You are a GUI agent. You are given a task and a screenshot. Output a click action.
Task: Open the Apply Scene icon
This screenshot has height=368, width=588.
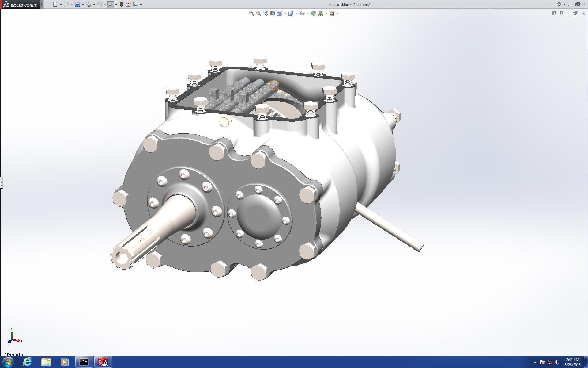tap(321, 13)
